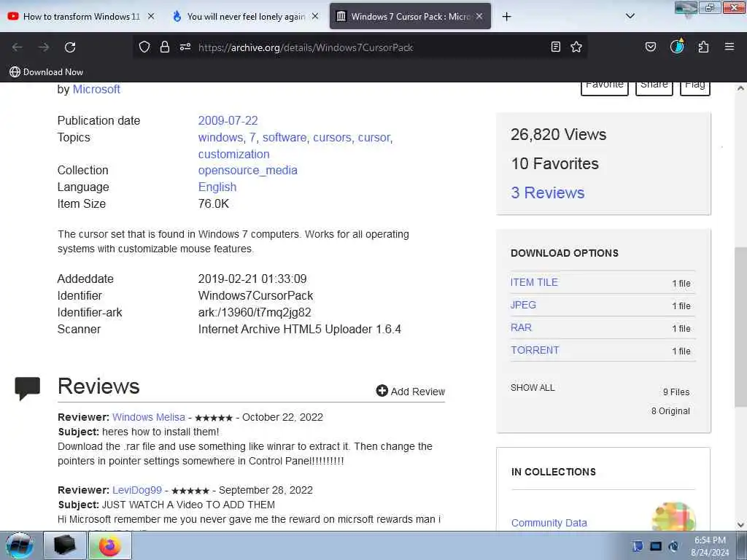747x560 pixels.
Task: Open the 'software' topic link
Action: point(285,138)
